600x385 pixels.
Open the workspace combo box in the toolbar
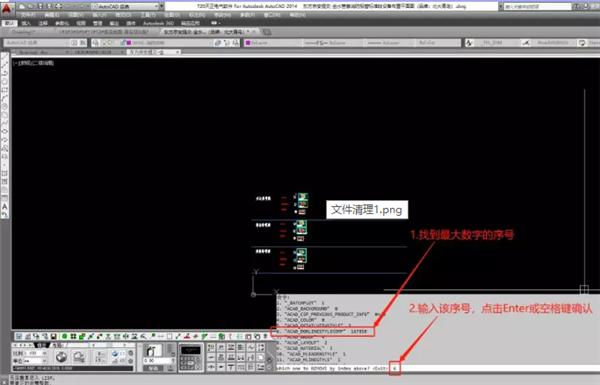[x=37, y=43]
